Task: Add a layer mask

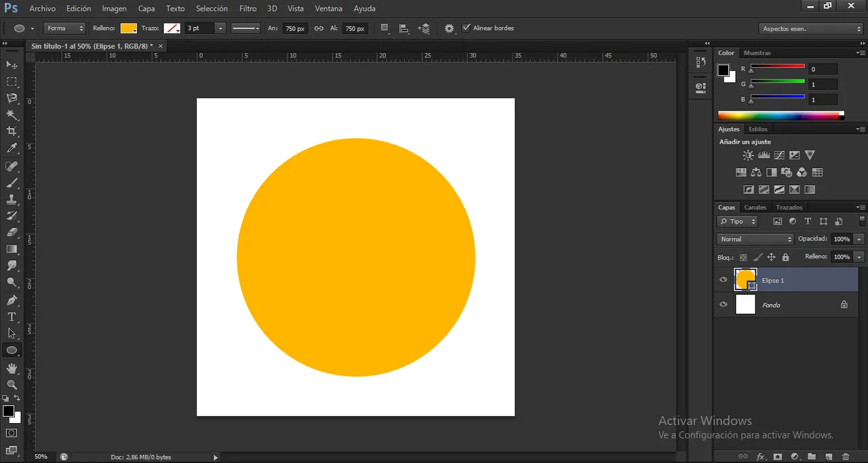Action: coord(778,457)
